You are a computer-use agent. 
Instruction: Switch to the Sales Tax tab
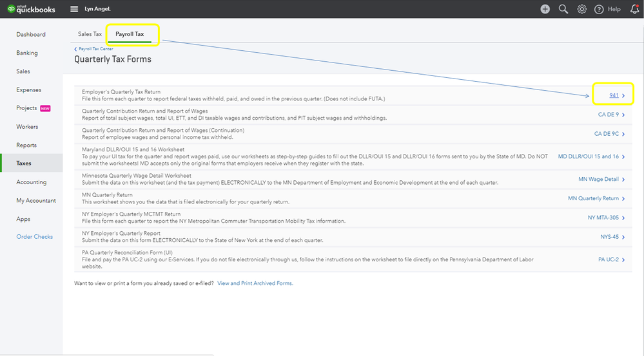pyautogui.click(x=90, y=34)
